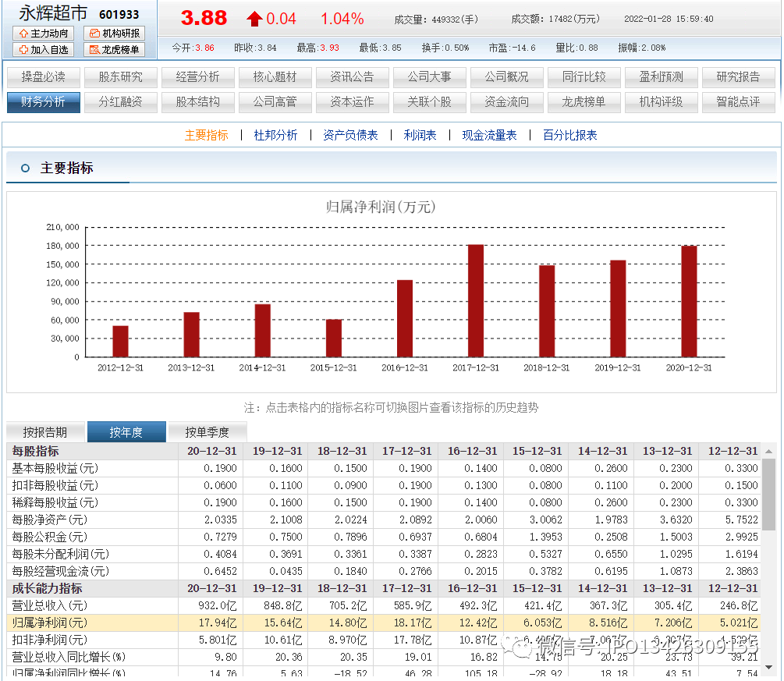Open 公司高管 tab
Viewport: 784px width, 681px height.
coord(275,102)
